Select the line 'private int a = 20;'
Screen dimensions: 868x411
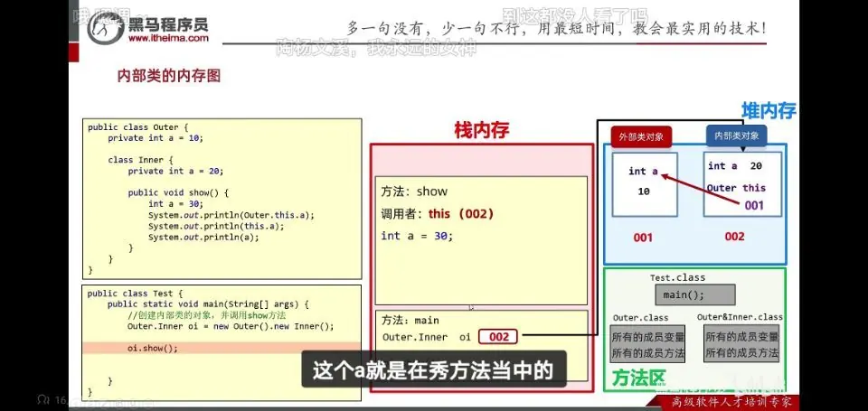(175, 171)
